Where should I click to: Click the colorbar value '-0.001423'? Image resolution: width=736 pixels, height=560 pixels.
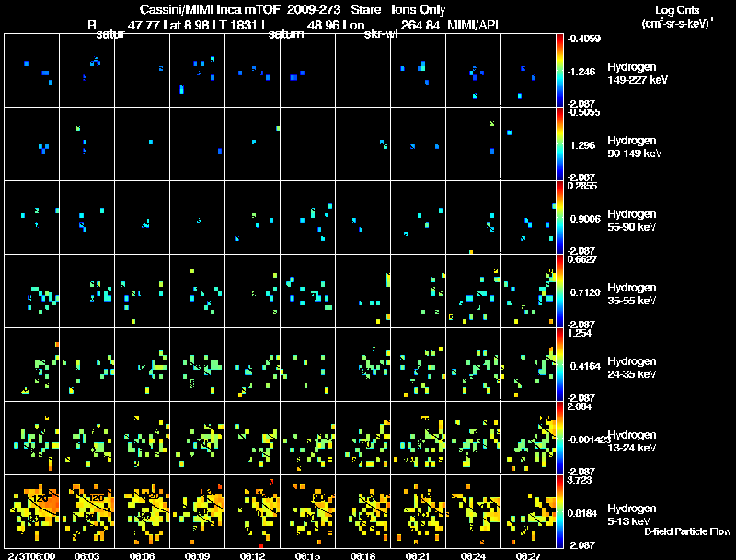point(589,440)
